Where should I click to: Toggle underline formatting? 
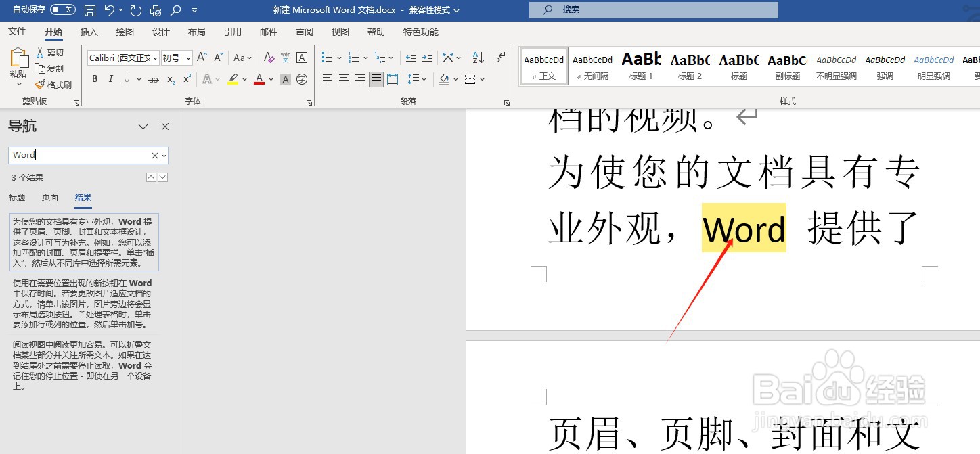coord(127,80)
